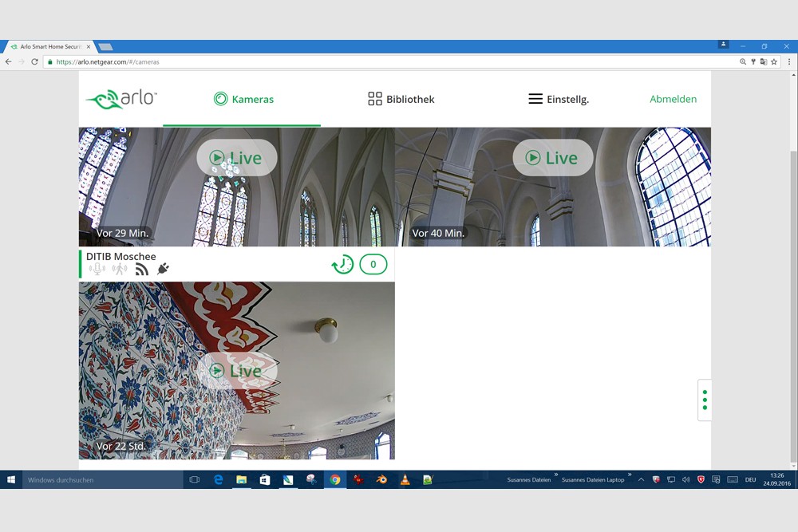The height and width of the screenshot is (532, 798).
Task: Click the Abmelden link
Action: click(x=673, y=100)
